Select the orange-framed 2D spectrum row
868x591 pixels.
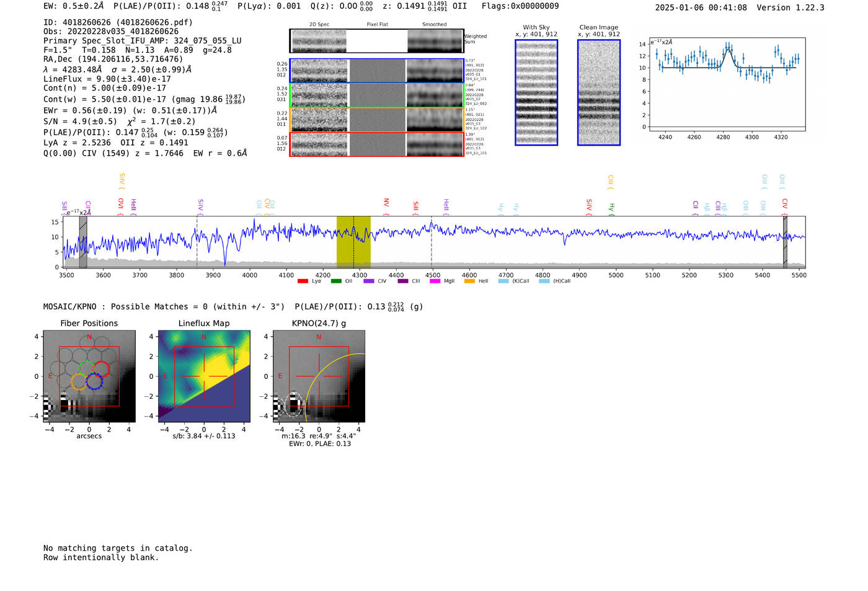click(x=376, y=120)
